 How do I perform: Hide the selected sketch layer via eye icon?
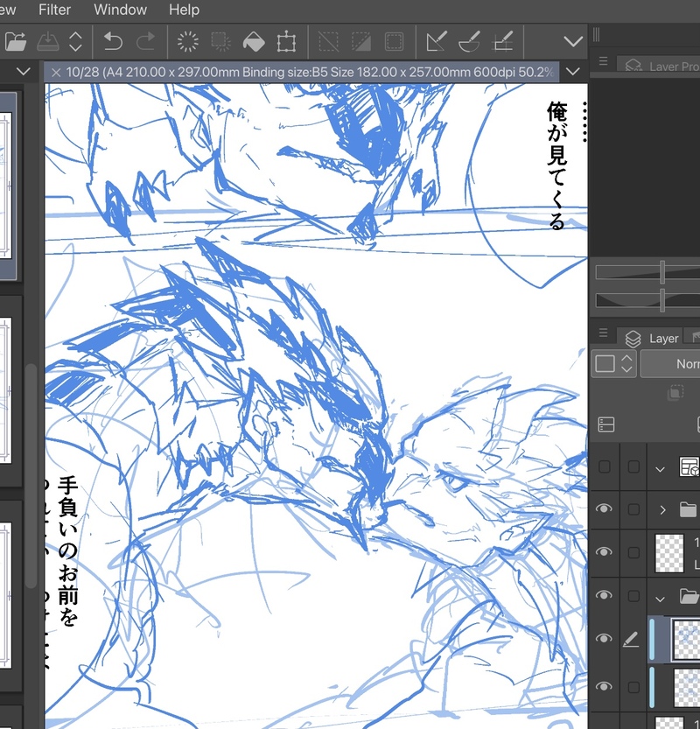[x=604, y=638]
